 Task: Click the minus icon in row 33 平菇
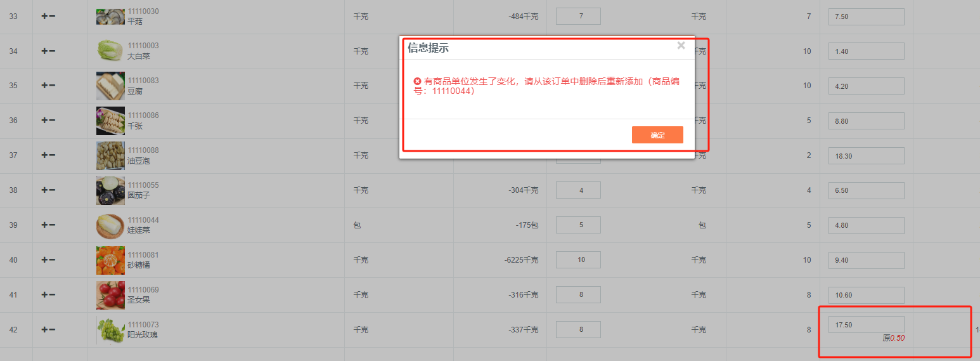click(x=52, y=16)
